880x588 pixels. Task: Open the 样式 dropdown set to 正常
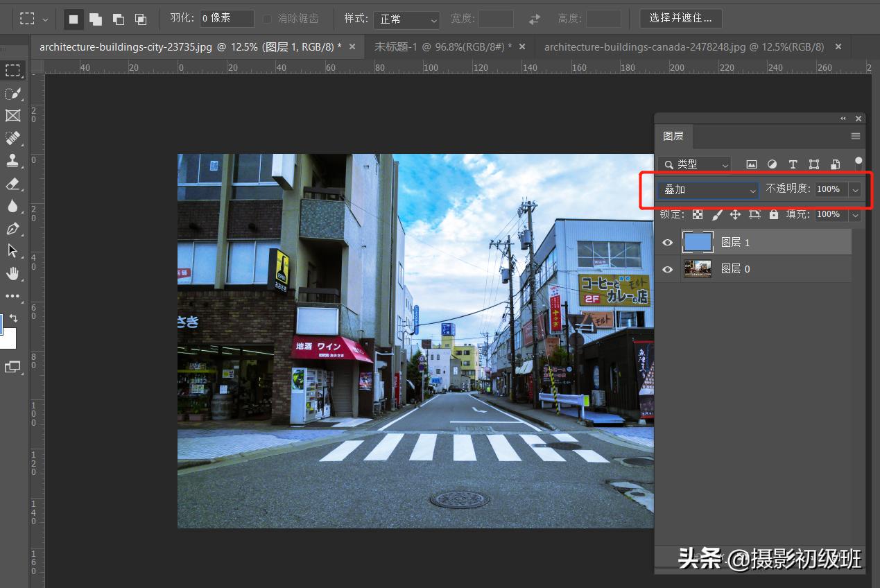[406, 19]
